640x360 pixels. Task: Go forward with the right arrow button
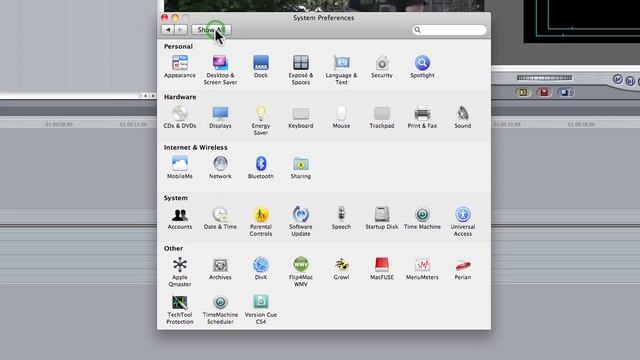point(181,30)
